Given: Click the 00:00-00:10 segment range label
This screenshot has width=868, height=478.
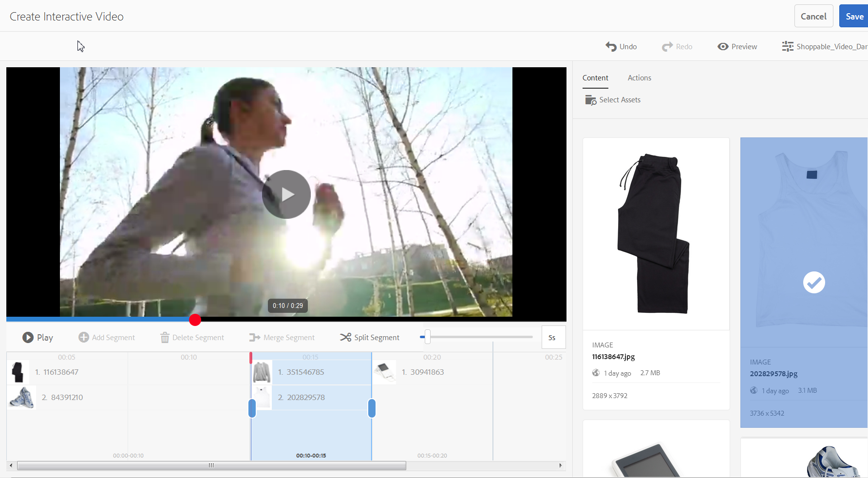Looking at the screenshot, I should (128, 456).
